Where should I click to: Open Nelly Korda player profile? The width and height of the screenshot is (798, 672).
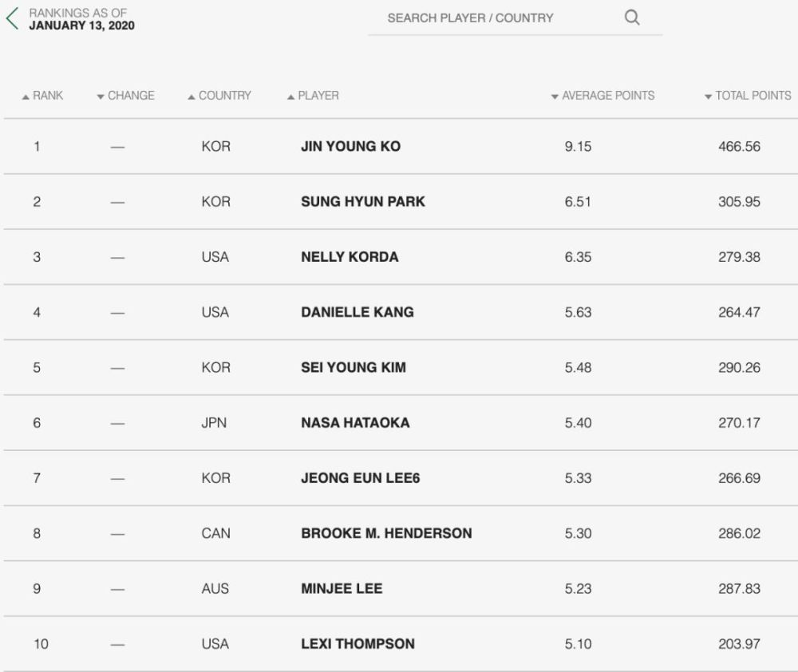350,256
